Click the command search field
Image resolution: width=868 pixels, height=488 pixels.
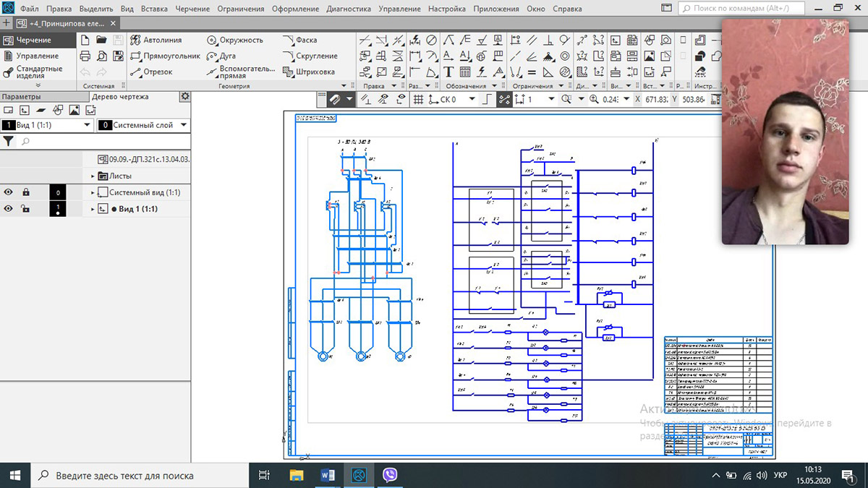739,9
